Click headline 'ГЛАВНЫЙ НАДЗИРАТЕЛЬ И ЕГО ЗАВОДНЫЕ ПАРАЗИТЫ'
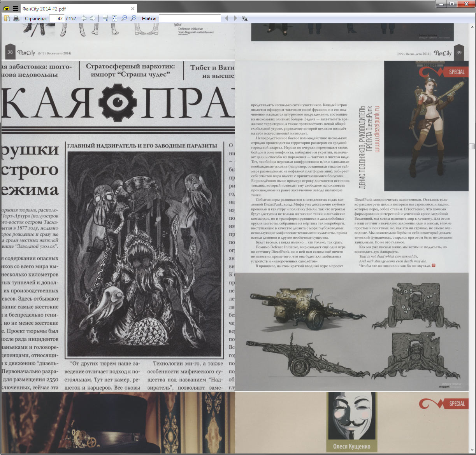 [x=142, y=146]
